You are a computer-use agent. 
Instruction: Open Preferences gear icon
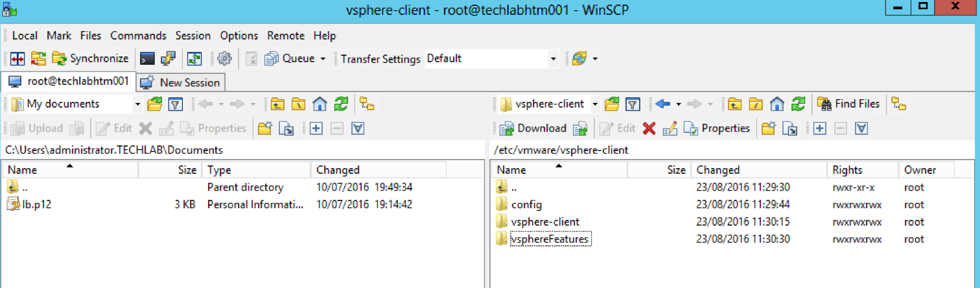coord(224,58)
